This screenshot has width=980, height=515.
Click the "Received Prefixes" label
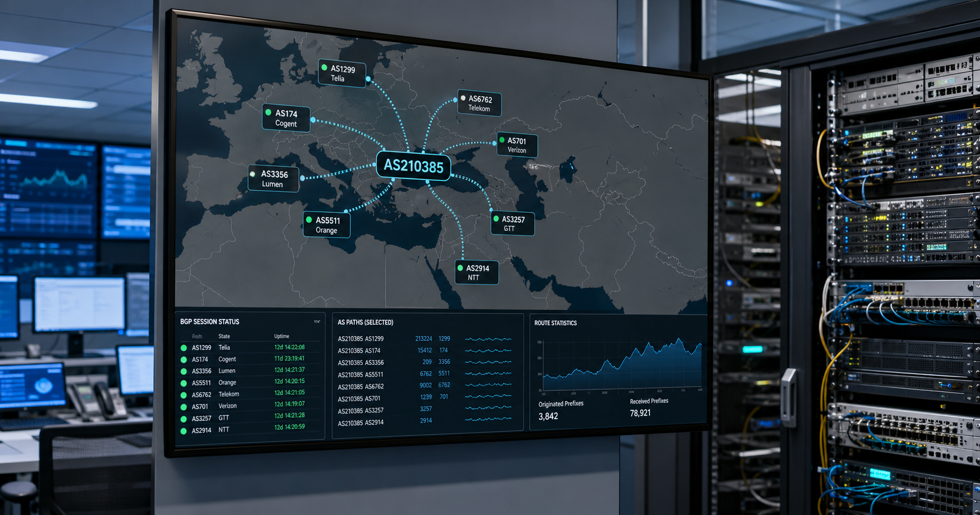[649, 401]
